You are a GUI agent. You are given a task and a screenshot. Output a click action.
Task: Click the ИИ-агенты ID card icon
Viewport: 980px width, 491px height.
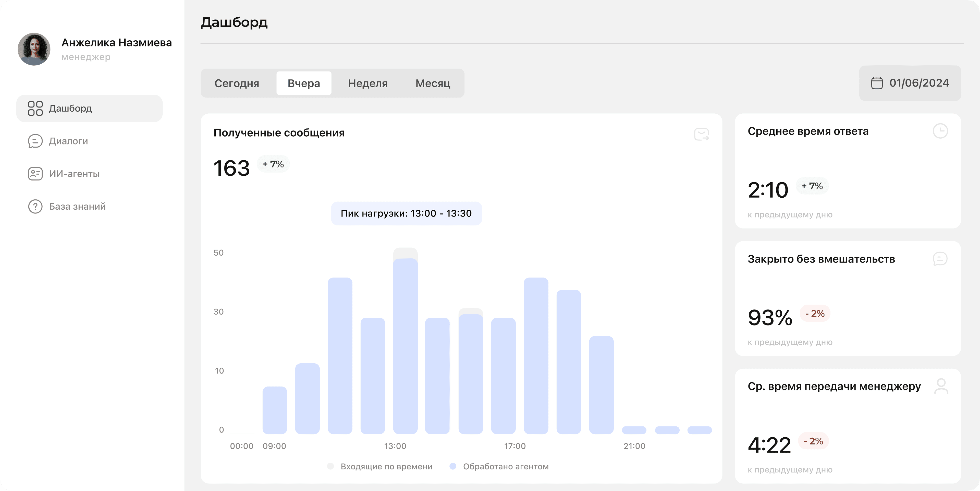click(35, 174)
